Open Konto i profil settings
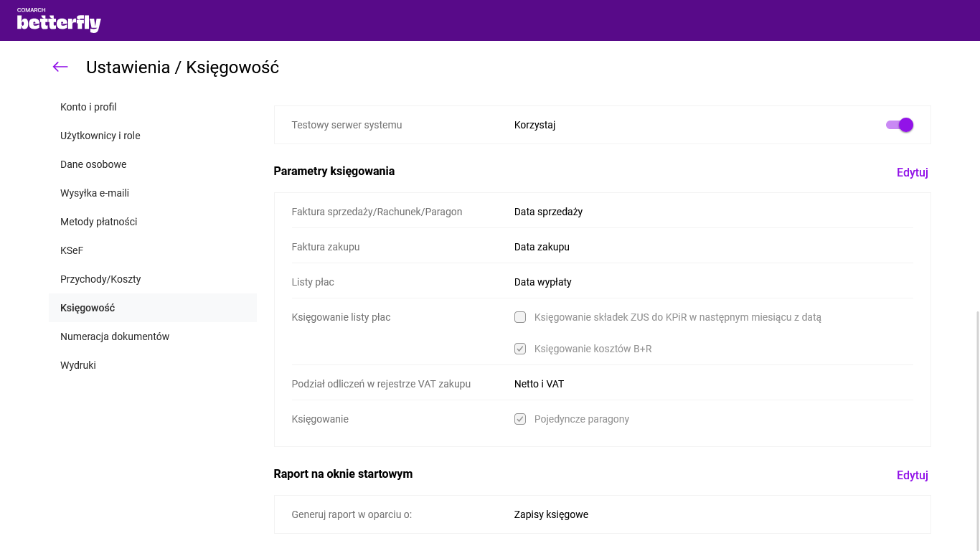980x551 pixels. [88, 107]
